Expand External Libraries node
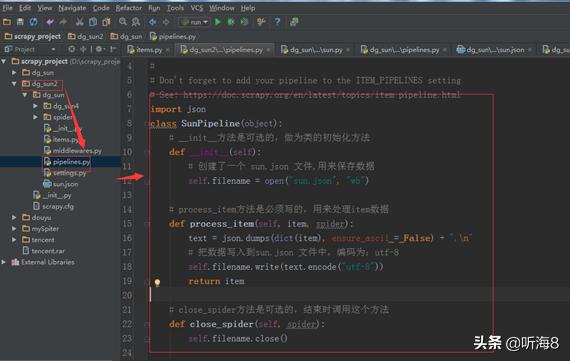This screenshot has height=361, width=570. coord(4,262)
